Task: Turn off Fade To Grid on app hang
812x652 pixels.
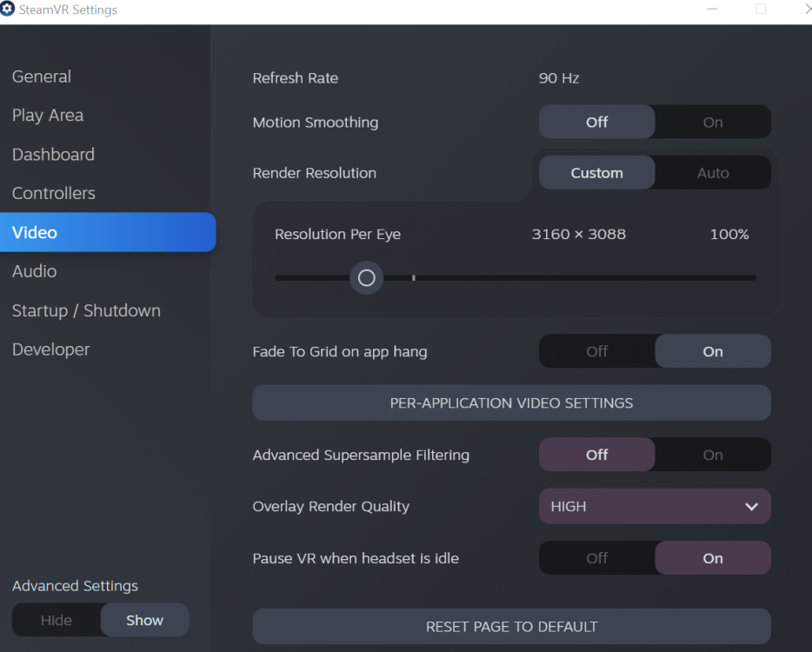Action: click(x=596, y=351)
